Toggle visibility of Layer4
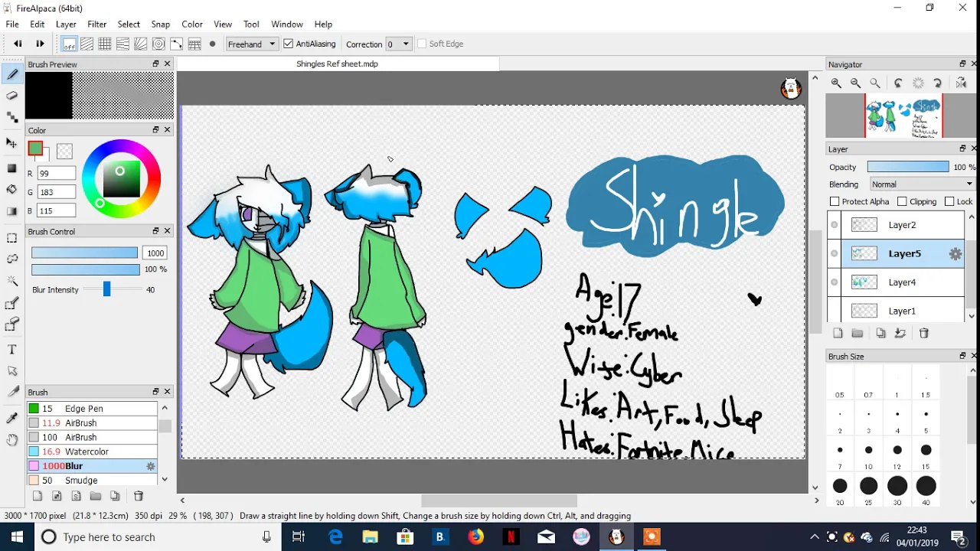 835,282
